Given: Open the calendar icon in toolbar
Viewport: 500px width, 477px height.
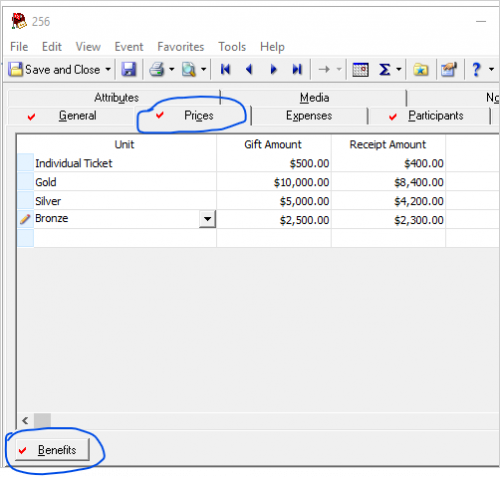Looking at the screenshot, I should pos(360,70).
